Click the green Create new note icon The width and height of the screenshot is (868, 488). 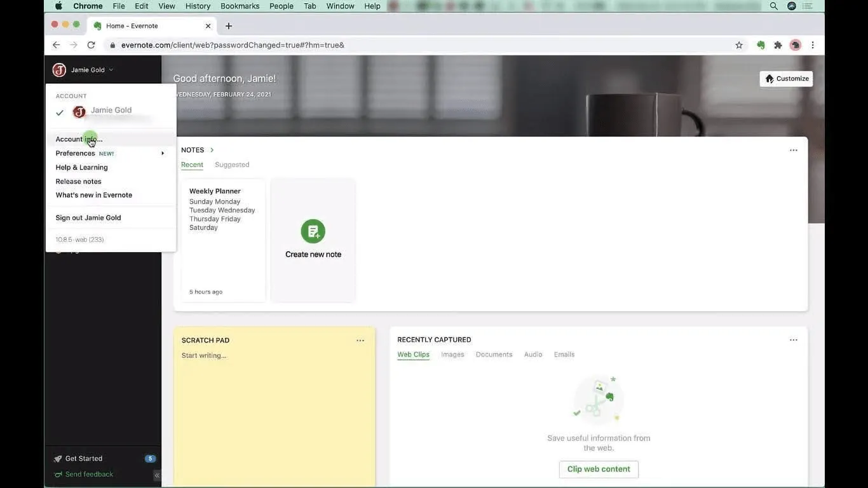pos(313,231)
